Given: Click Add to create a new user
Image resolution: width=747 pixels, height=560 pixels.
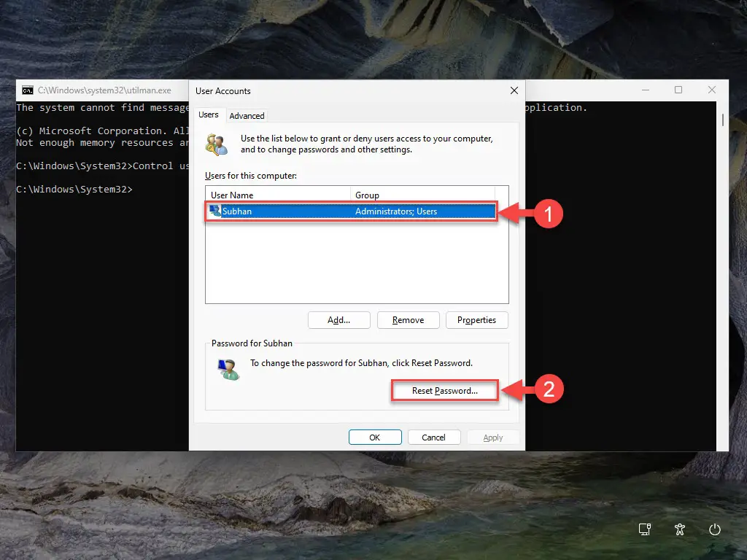Looking at the screenshot, I should click(338, 319).
